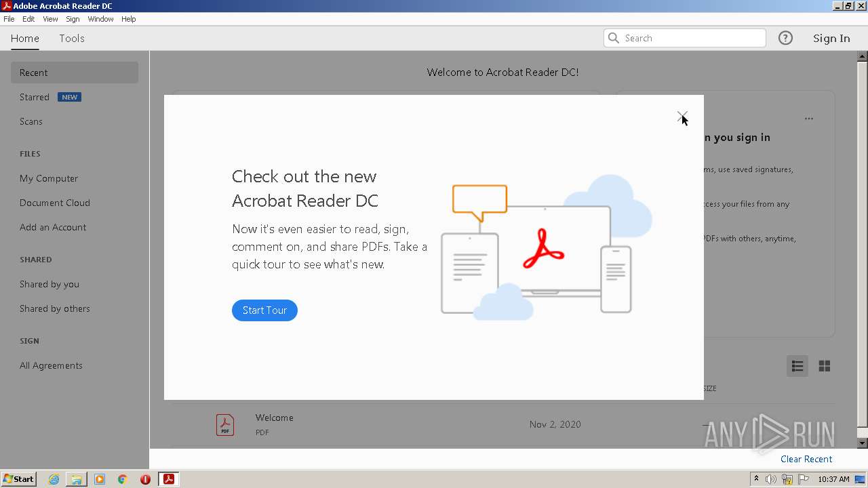Select the Welcome file name
The width and height of the screenshot is (868, 488).
point(275,418)
